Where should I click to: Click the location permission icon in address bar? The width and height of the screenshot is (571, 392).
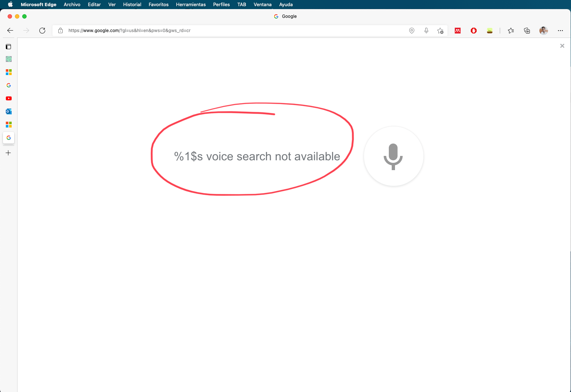click(412, 31)
